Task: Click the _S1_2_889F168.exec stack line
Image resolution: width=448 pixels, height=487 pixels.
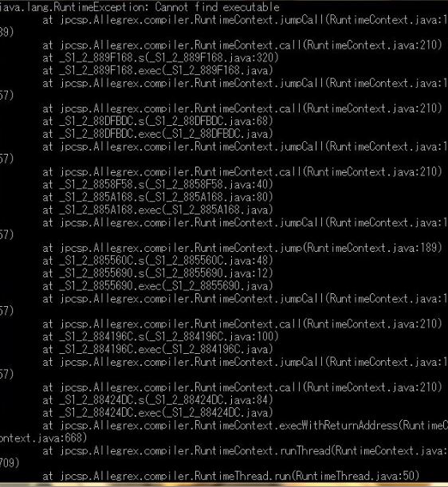Action: pyautogui.click(x=158, y=70)
